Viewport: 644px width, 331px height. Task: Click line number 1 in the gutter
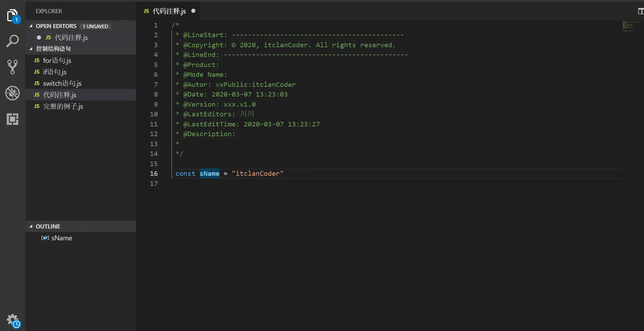[x=156, y=25]
